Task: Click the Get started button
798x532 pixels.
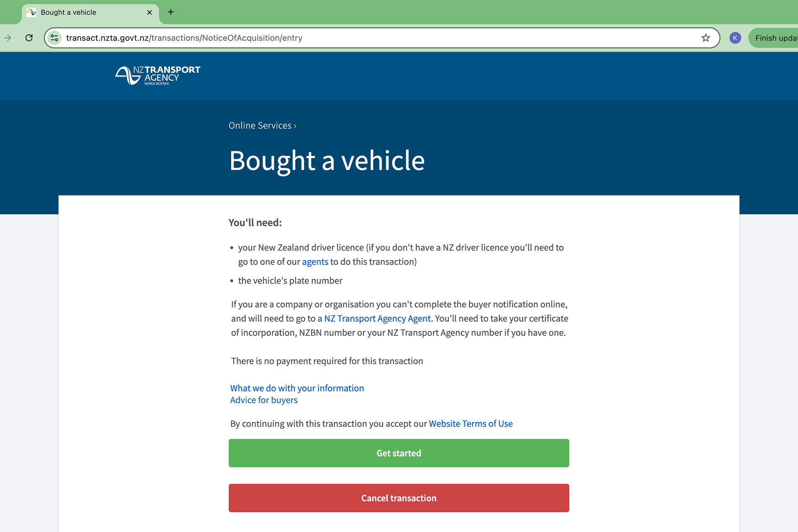Action: (x=399, y=453)
